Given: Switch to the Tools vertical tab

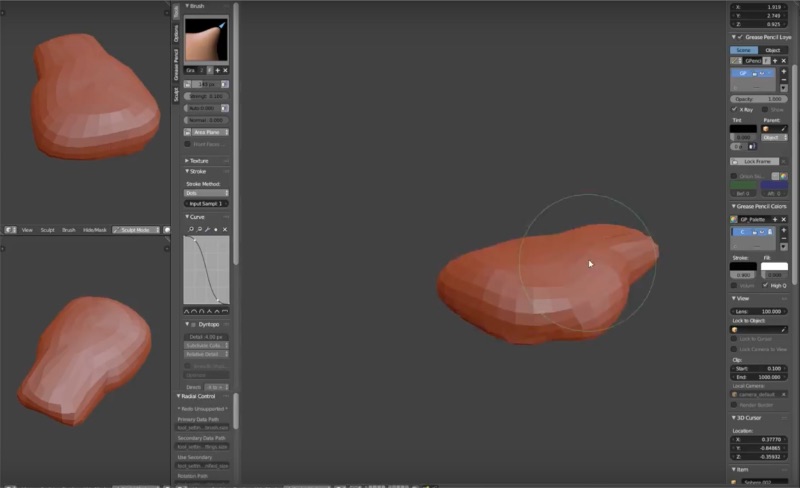Looking at the screenshot, I should 177,11.
